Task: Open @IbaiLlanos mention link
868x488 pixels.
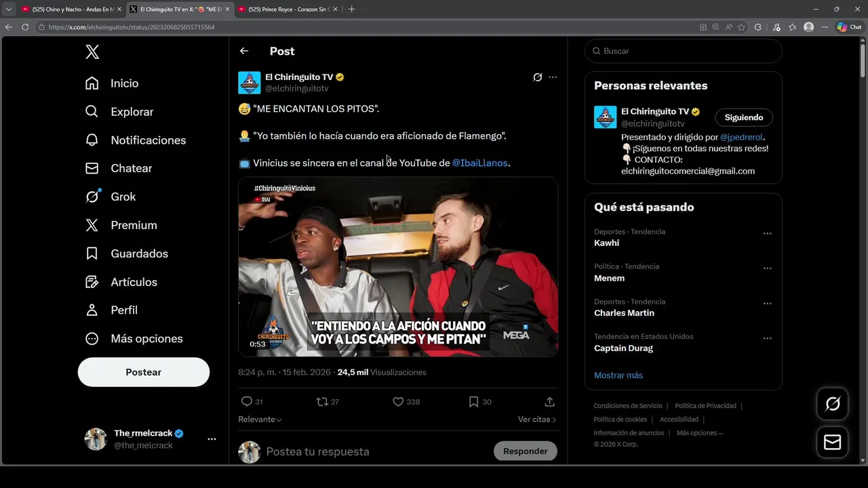Action: [x=479, y=163]
